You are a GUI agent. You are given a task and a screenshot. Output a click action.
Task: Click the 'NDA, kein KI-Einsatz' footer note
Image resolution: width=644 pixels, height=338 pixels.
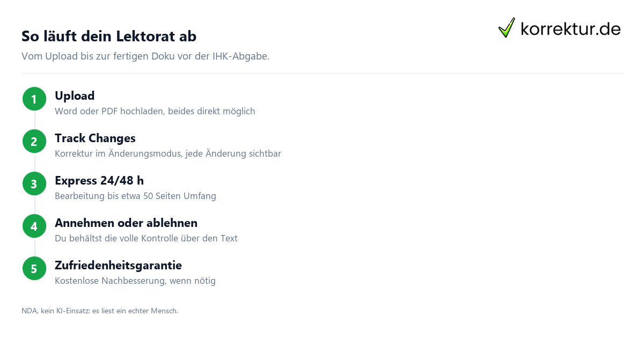pyautogui.click(x=100, y=311)
